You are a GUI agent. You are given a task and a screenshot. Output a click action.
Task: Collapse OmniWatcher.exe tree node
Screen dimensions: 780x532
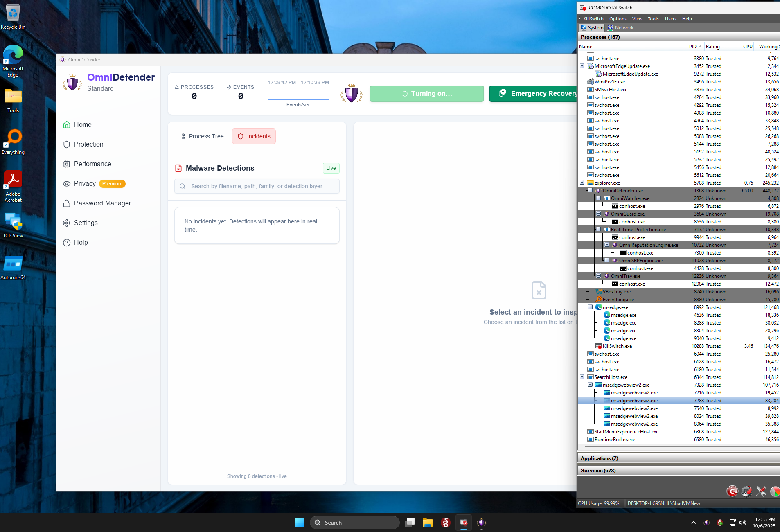coord(598,198)
